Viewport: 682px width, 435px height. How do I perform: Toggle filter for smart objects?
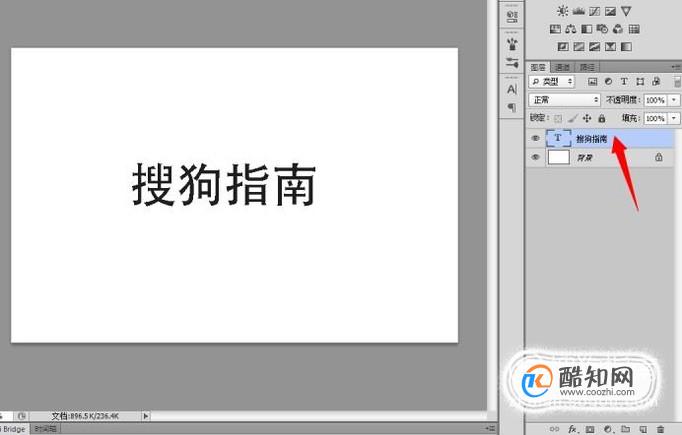[656, 81]
